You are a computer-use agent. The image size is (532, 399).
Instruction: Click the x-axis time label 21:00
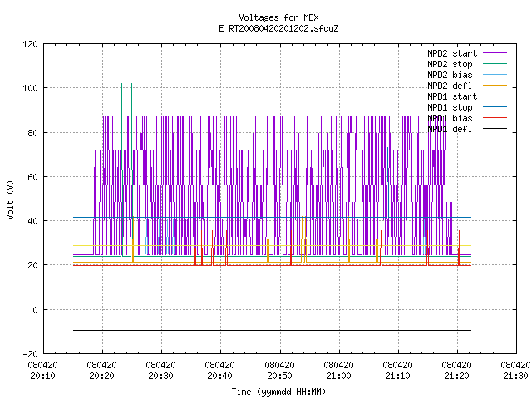click(338, 376)
